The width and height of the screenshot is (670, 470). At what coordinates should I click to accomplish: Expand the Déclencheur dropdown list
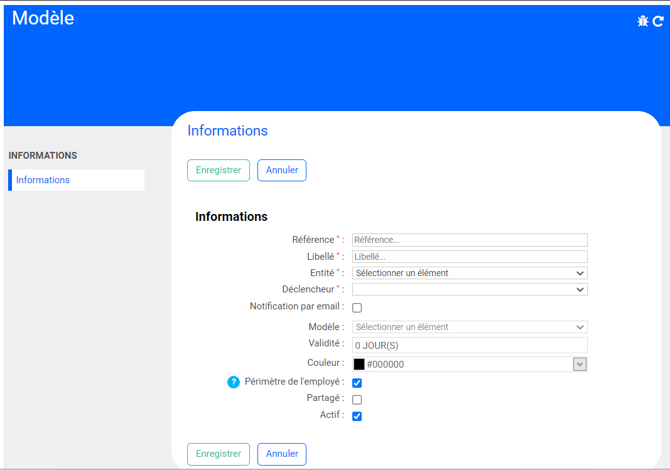(469, 290)
